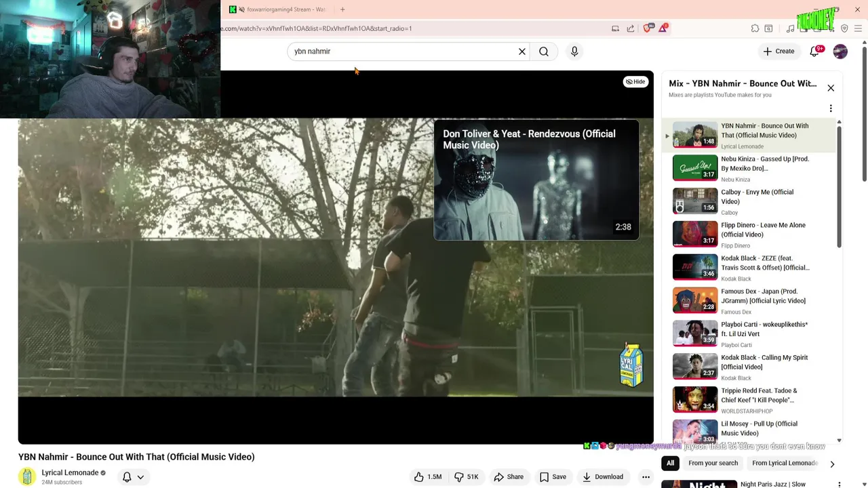Start voice search with microphone icon
The height and width of the screenshot is (488, 868).
pos(574,52)
